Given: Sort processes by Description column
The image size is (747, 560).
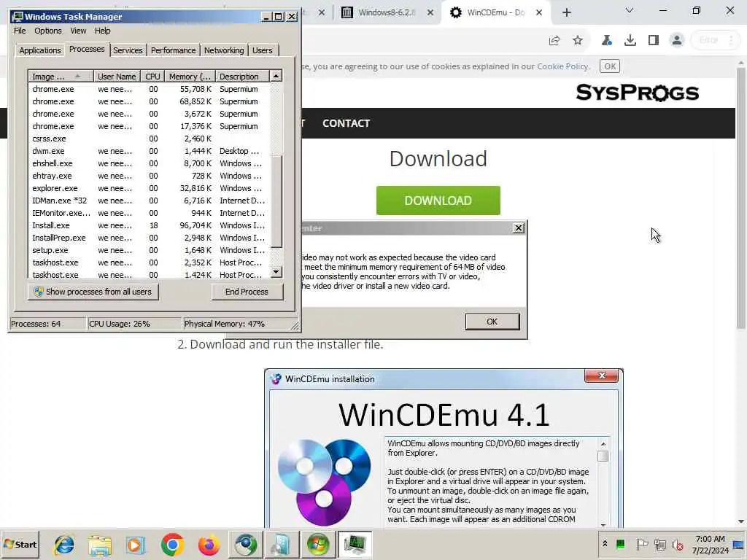Looking at the screenshot, I should tap(242, 76).
